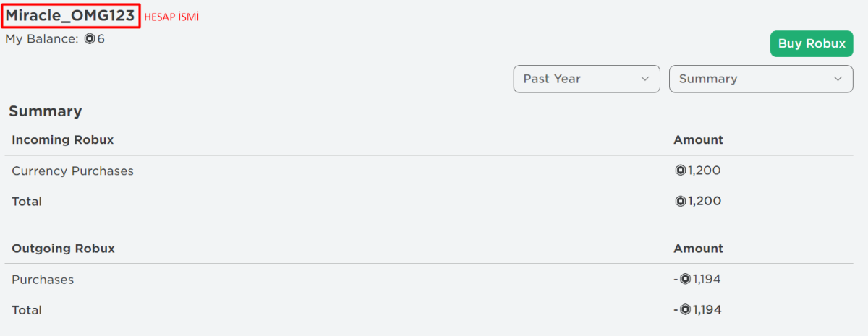Select the outgoing Purchases row label

point(43,280)
